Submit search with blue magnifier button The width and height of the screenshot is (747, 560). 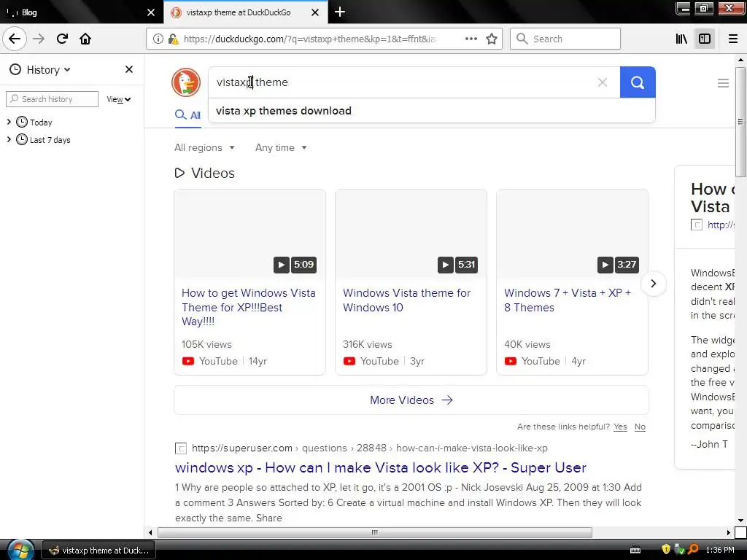click(x=638, y=82)
